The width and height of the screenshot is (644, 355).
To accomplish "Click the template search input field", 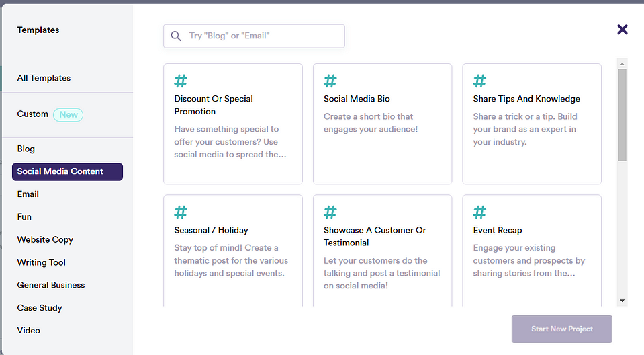I will pyautogui.click(x=262, y=36).
